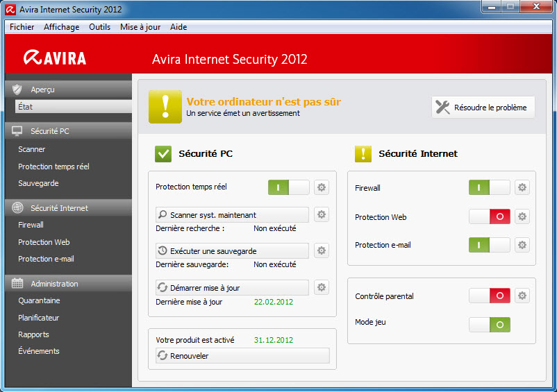The image size is (557, 392).
Task: Open the Mise à jour menu
Action: (140, 27)
